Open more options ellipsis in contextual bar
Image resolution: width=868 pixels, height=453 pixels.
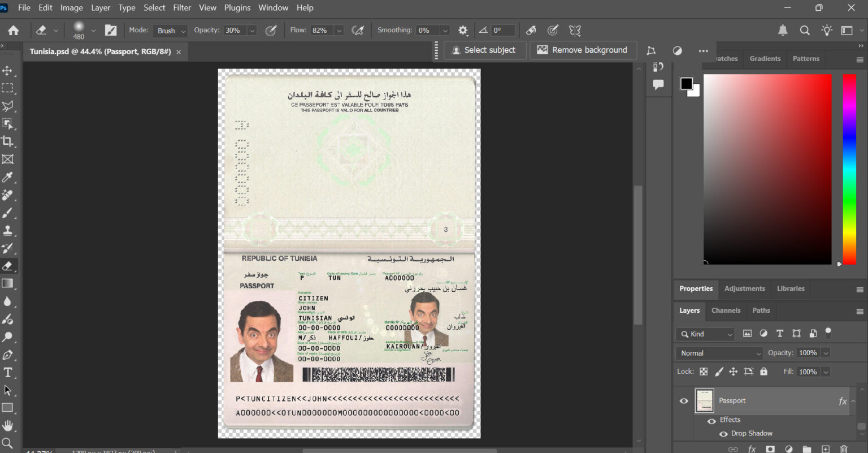(703, 50)
